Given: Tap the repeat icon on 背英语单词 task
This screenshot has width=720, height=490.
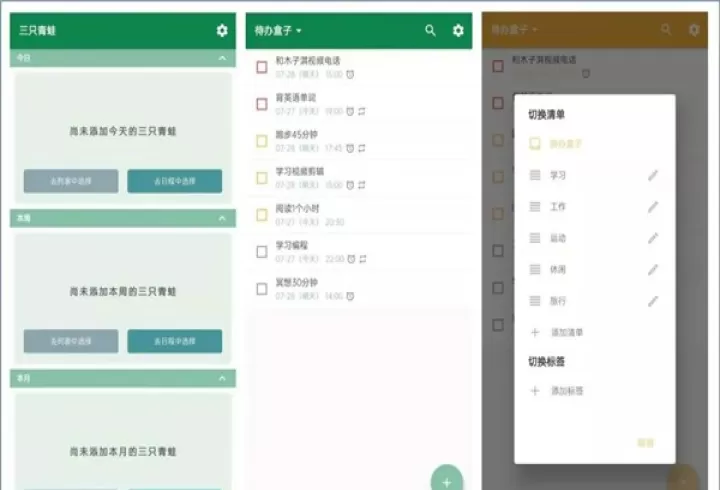Looking at the screenshot, I should 362,111.
